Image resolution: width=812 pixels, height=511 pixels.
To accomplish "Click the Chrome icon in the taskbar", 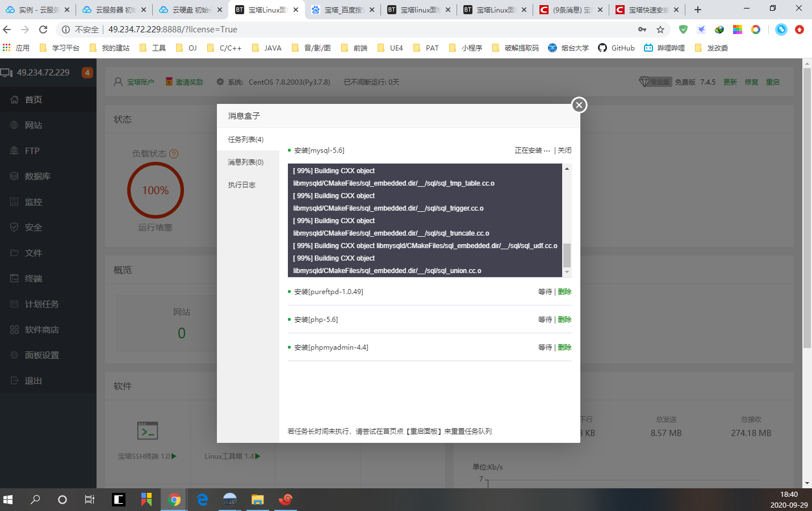I will pos(174,500).
